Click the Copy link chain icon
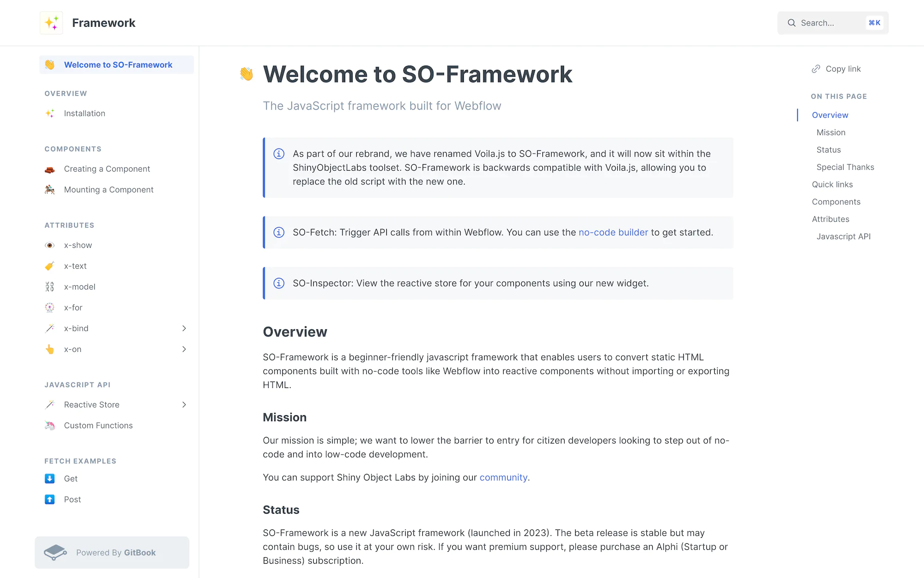 [816, 68]
